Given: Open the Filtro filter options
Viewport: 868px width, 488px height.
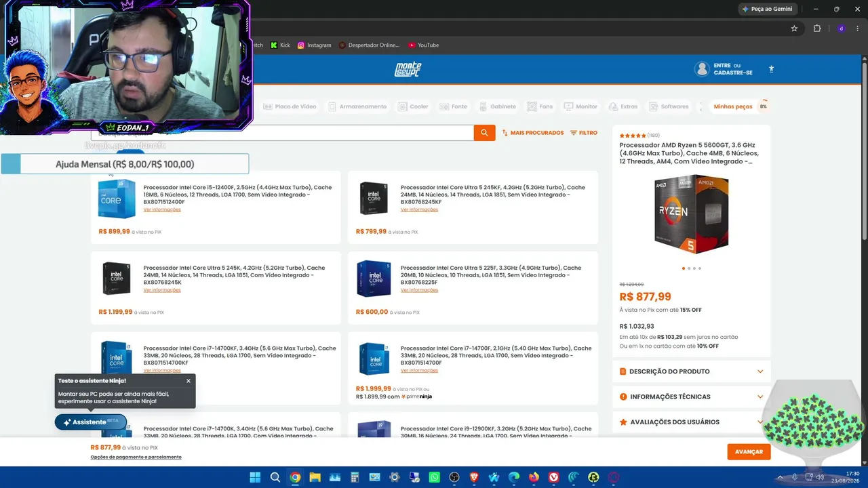Looking at the screenshot, I should [584, 133].
